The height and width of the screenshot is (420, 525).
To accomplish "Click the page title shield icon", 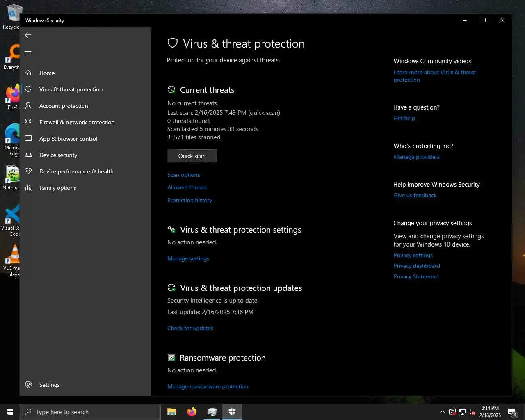I will (173, 43).
